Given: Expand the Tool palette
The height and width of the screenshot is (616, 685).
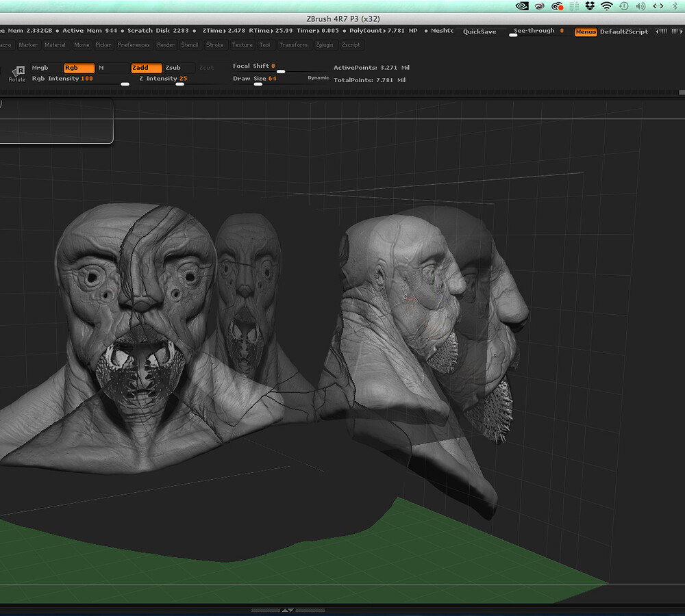Looking at the screenshot, I should point(264,45).
